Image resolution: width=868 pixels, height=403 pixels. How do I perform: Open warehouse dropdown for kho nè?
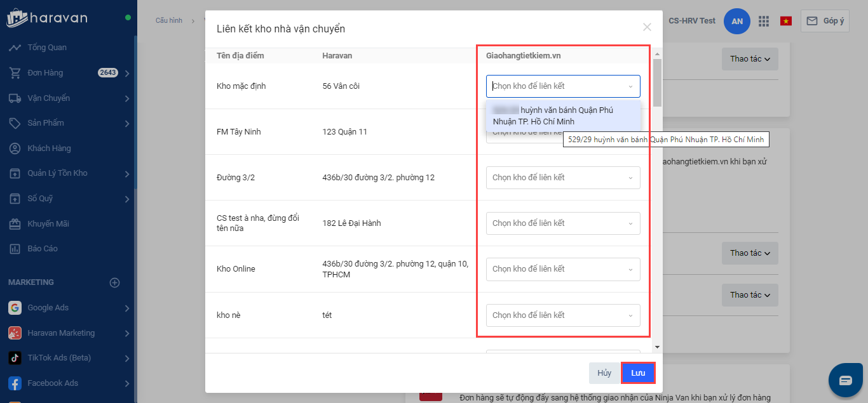pos(563,315)
